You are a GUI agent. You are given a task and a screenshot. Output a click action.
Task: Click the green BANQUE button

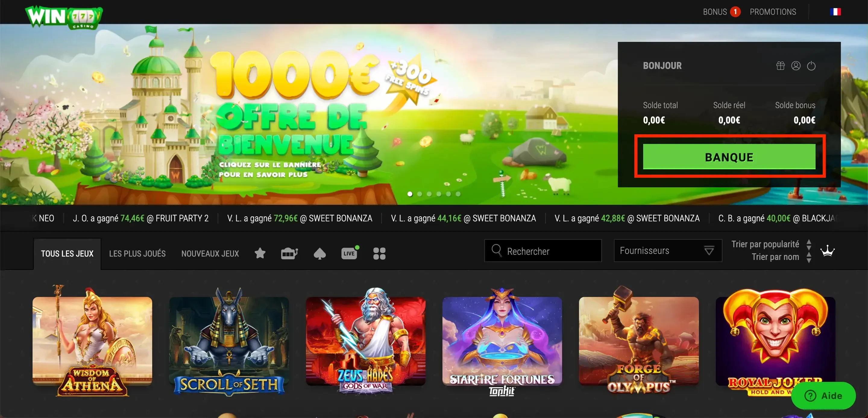tap(729, 157)
